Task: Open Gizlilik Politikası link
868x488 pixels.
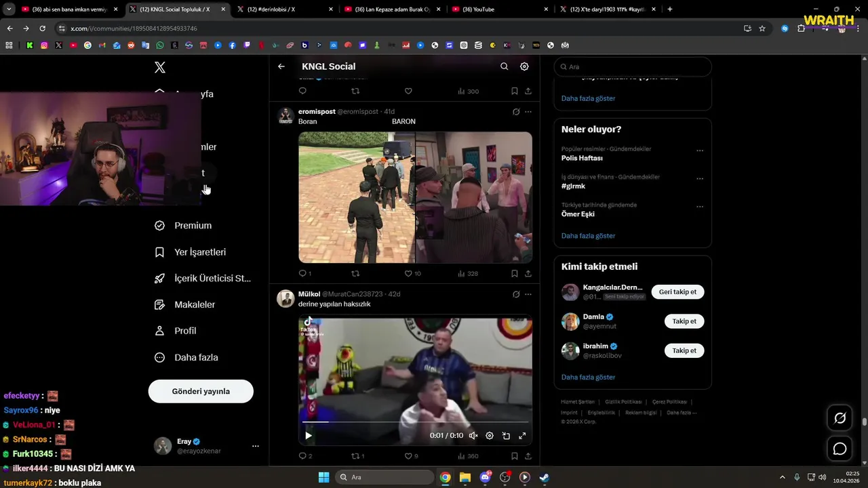Action: tap(623, 402)
